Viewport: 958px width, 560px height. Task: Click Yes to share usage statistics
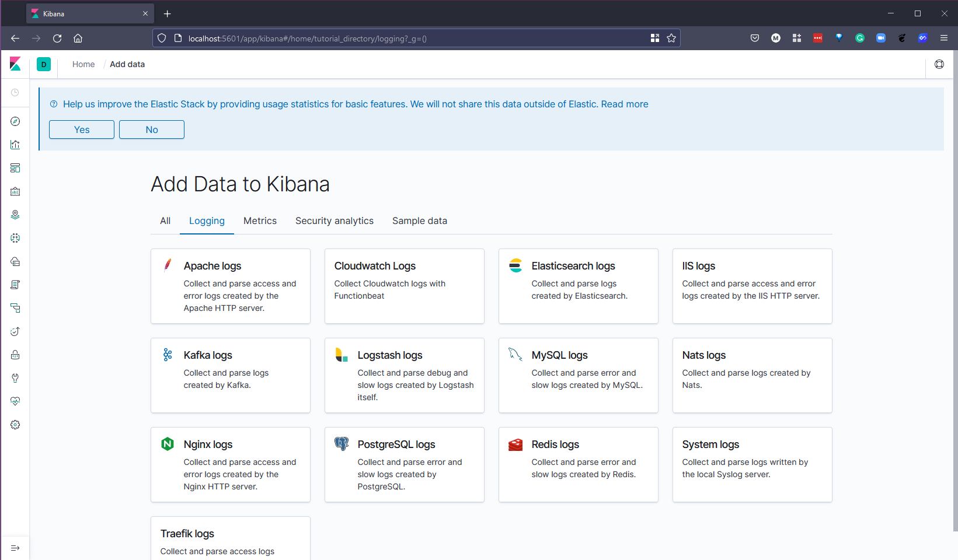(82, 129)
